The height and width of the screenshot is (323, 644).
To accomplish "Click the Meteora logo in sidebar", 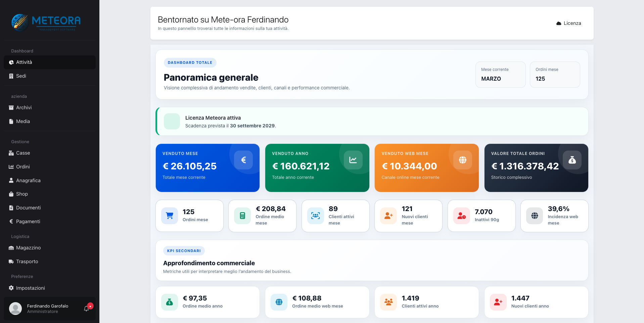I will click(46, 22).
